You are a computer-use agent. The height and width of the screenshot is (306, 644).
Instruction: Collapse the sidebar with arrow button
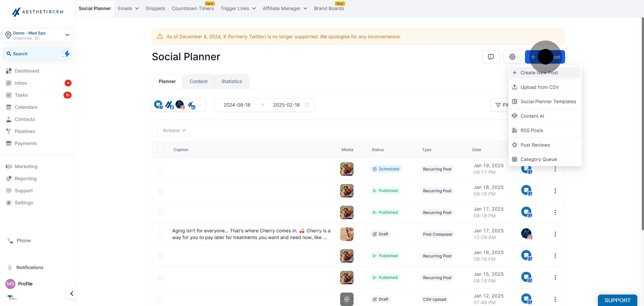coord(72,293)
